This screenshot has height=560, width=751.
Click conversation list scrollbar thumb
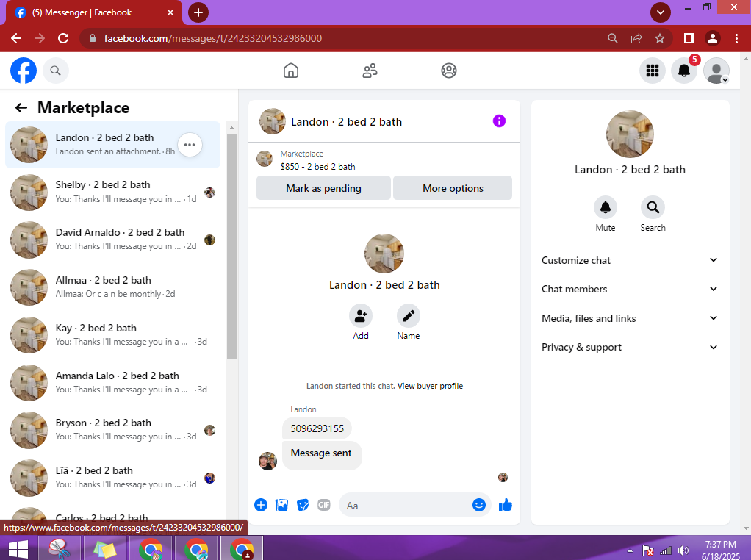231,246
